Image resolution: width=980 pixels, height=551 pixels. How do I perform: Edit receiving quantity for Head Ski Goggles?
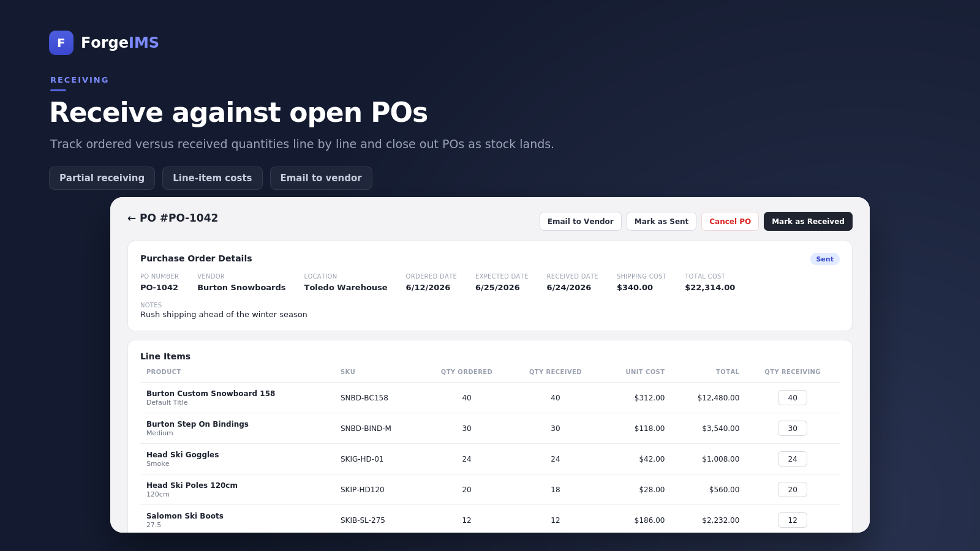coord(793,459)
